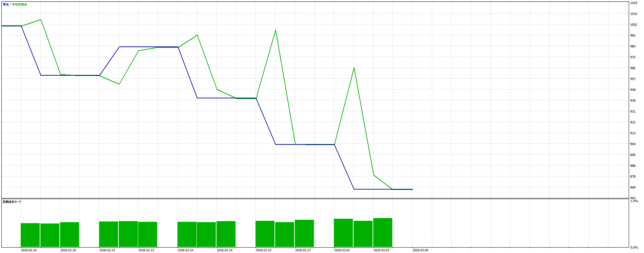
Task: Click the 966 axis value
Action: 633,68
